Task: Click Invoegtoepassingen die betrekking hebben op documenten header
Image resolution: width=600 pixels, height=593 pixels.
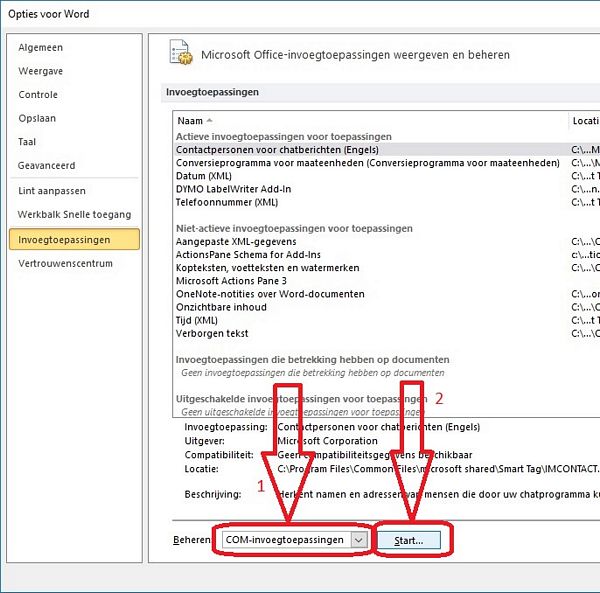Action: click(312, 360)
